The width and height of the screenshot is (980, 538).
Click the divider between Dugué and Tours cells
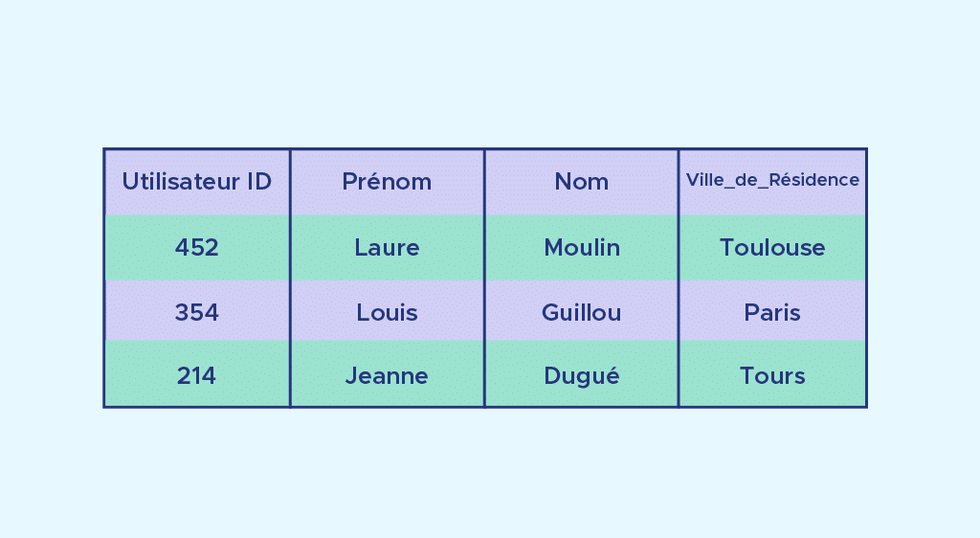tap(679, 376)
